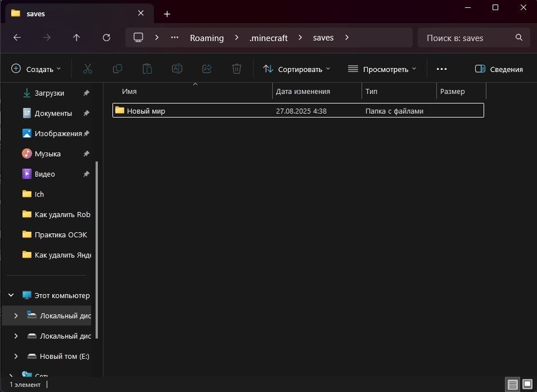The width and height of the screenshot is (537, 392).
Task: Click the Rename icon in toolbar
Action: [x=177, y=69]
